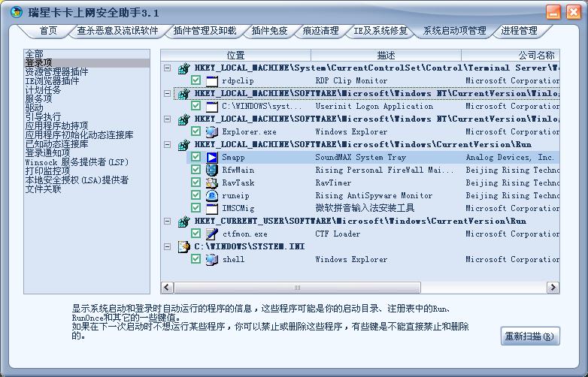Toggle the RavTask checkbox

195,182
